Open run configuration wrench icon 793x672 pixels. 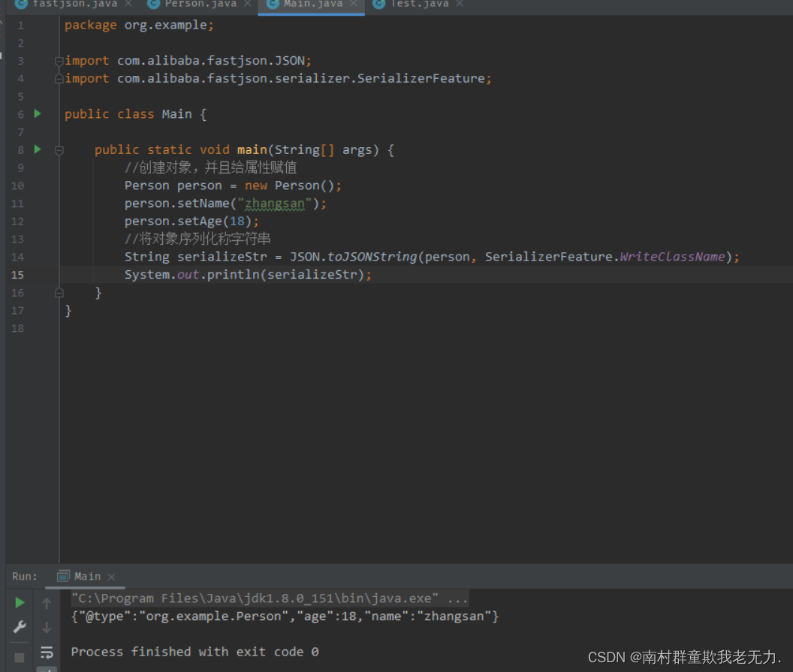point(20,628)
